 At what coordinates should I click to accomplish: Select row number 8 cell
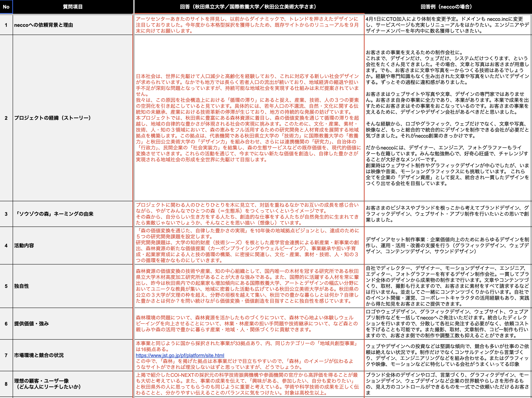coord(6,384)
